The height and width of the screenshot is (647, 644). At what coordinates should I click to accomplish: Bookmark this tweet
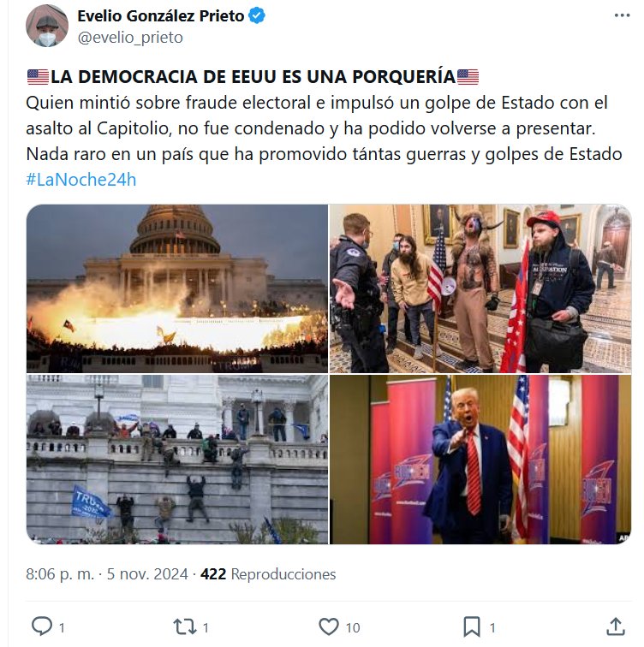coord(472,626)
